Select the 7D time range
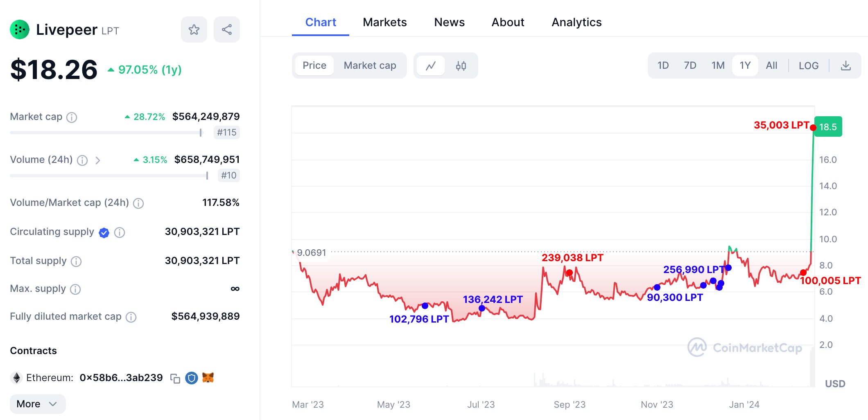The height and width of the screenshot is (420, 868). coord(690,65)
